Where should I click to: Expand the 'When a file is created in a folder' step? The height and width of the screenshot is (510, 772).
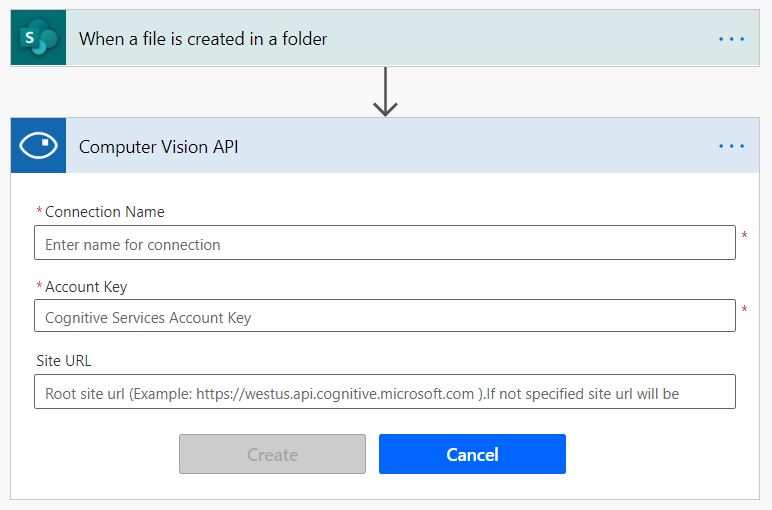pos(203,39)
